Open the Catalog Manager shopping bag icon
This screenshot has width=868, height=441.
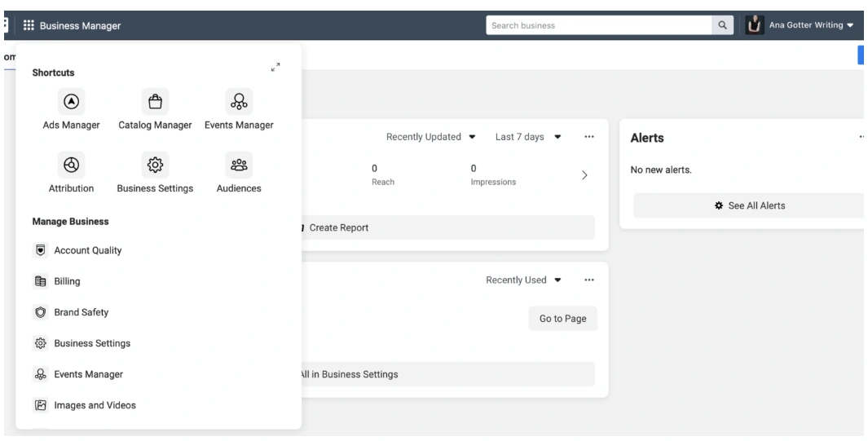[x=155, y=101]
